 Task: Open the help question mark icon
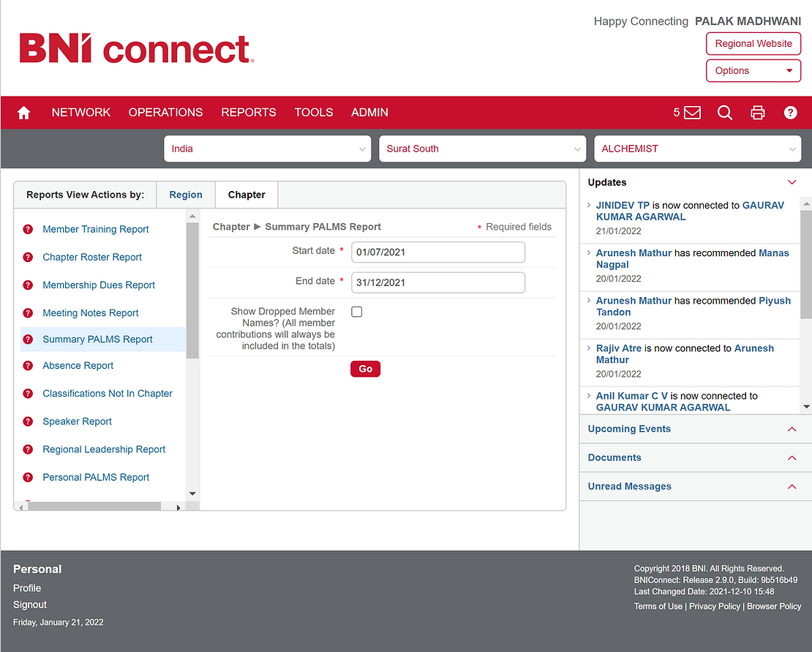click(790, 113)
